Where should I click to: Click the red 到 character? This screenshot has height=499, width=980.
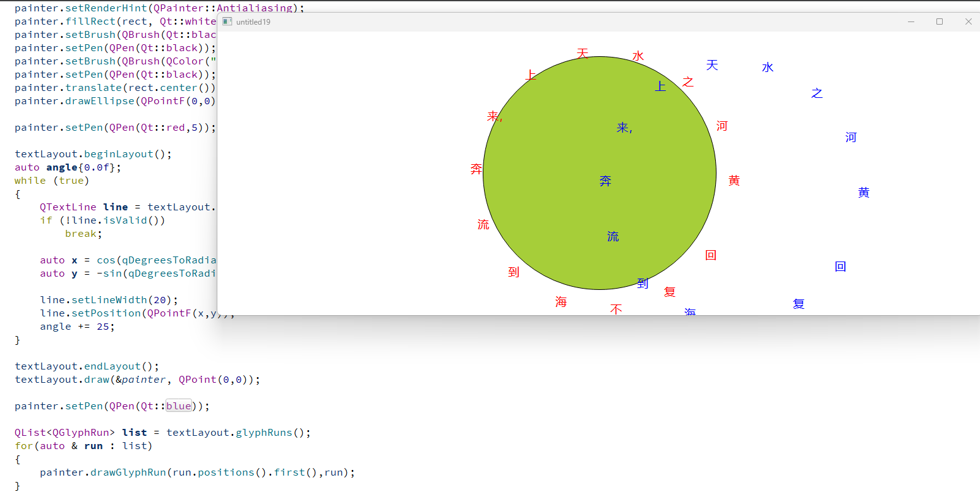514,272
